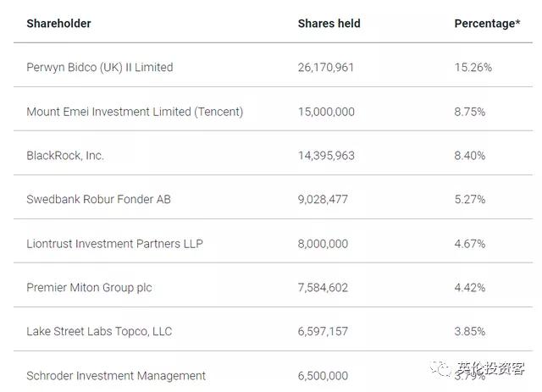Click BlackRock, Inc. shareholder name
Screen dimensions: 542x392
pos(65,156)
